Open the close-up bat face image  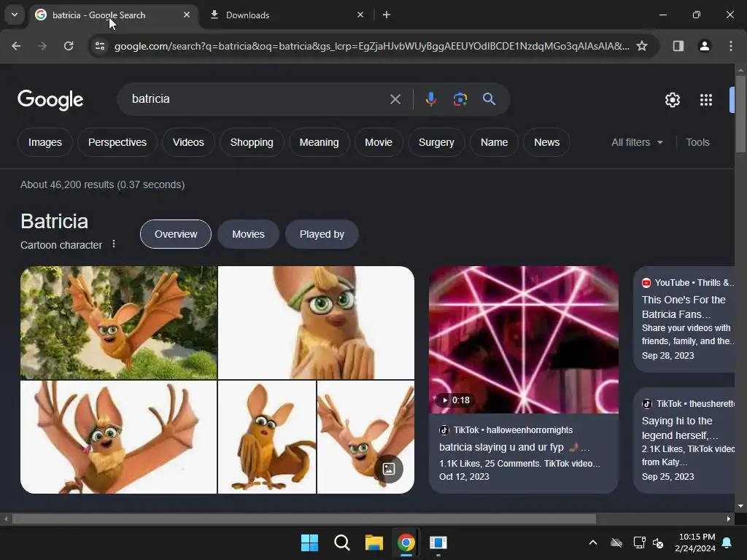tap(316, 322)
